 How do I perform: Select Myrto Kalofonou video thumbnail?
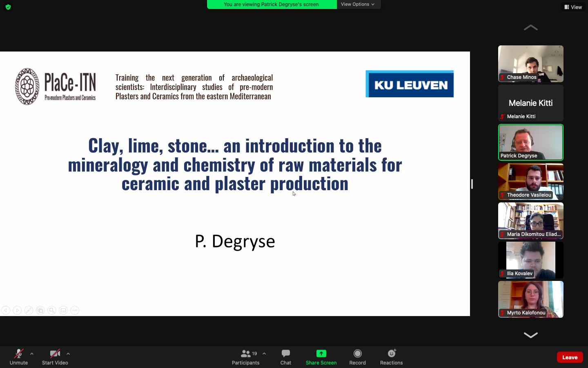tap(531, 299)
